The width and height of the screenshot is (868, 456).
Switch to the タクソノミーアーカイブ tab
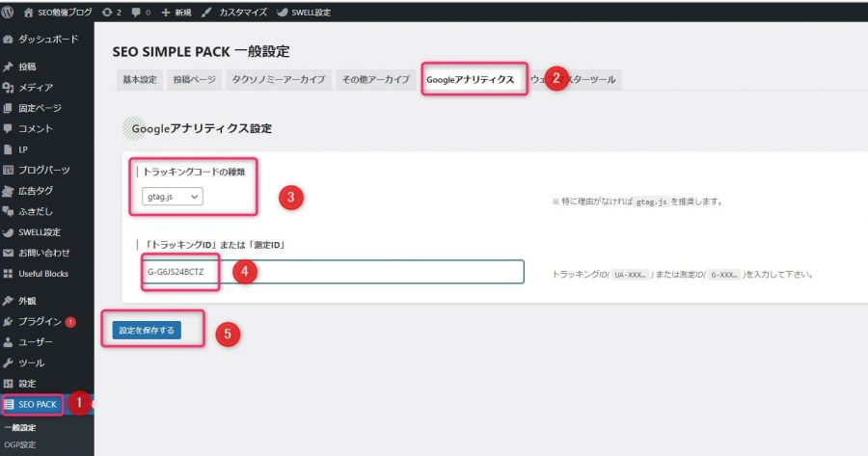tap(279, 79)
